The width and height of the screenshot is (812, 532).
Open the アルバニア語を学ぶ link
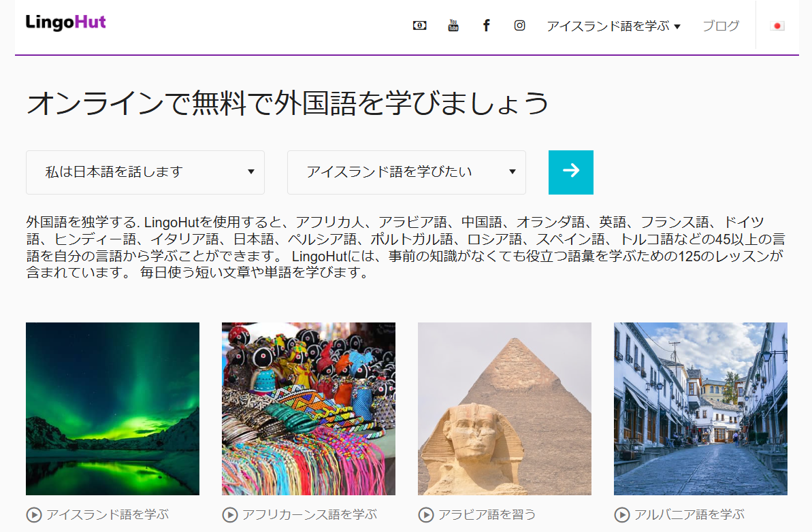[689, 514]
